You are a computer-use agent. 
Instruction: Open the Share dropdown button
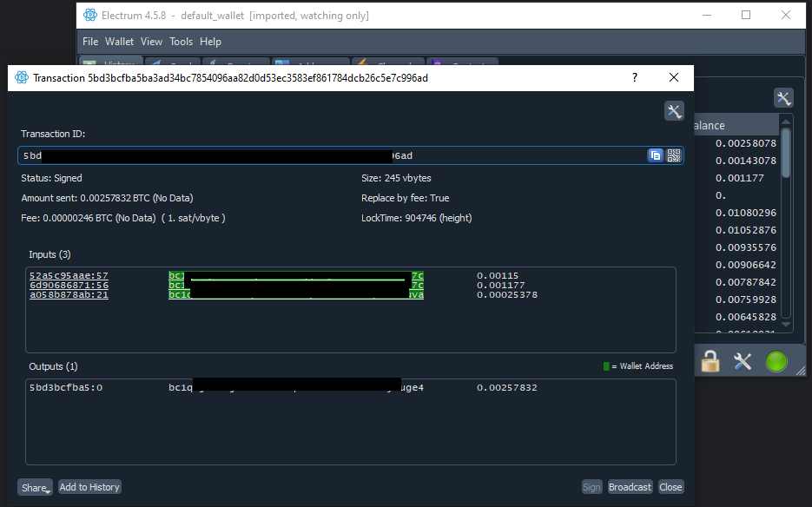pos(36,487)
